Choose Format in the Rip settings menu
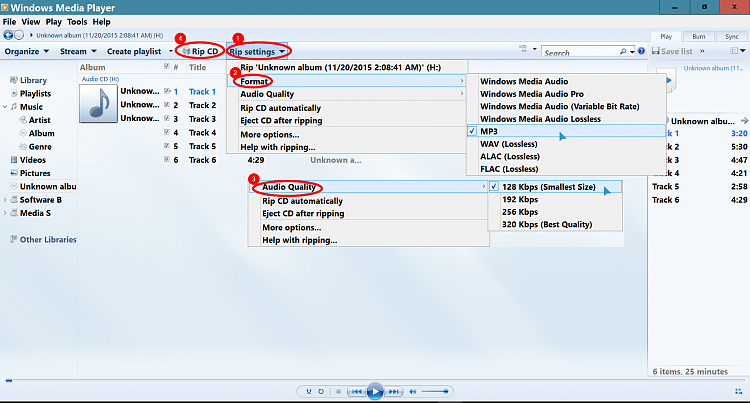This screenshot has height=403, width=750. pyautogui.click(x=347, y=81)
